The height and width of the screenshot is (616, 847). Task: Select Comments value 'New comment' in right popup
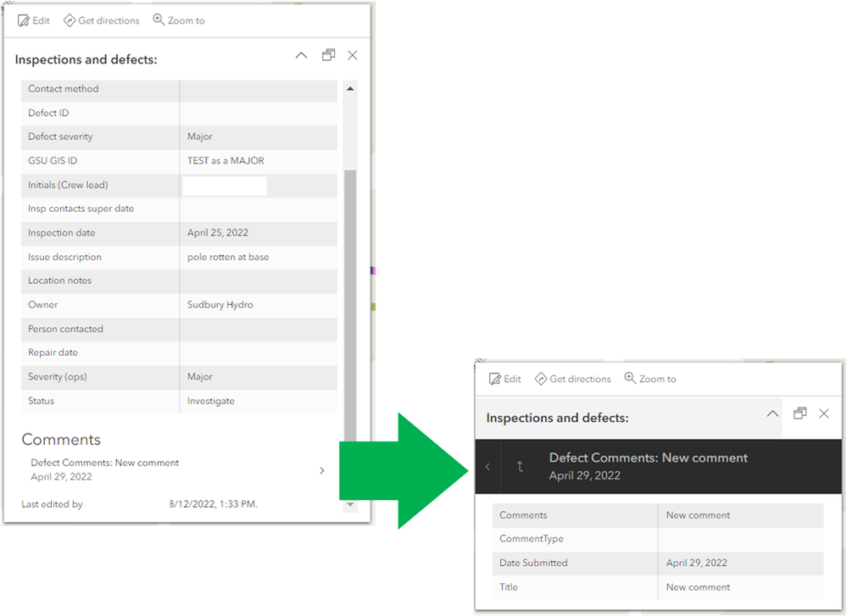coord(698,515)
